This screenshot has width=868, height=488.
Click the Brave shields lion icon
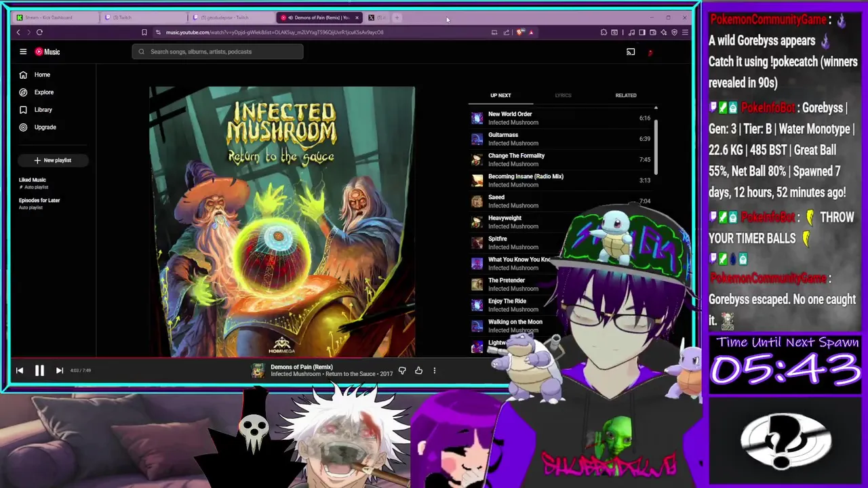[x=520, y=32]
